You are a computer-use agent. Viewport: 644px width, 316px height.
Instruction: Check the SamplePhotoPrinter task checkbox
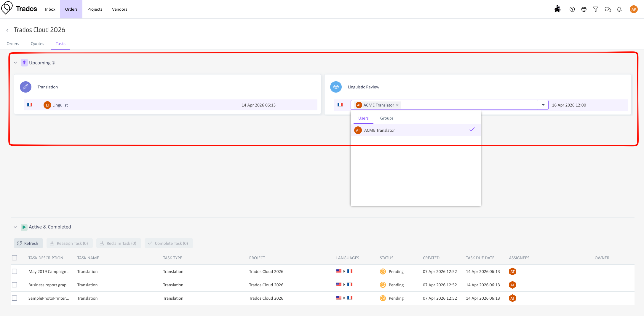15,298
